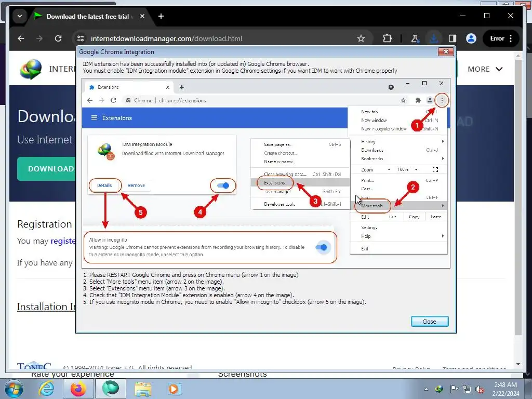Viewport: 532px width, 399px height.
Task: Open the media player taskbar icon
Action: point(175,389)
